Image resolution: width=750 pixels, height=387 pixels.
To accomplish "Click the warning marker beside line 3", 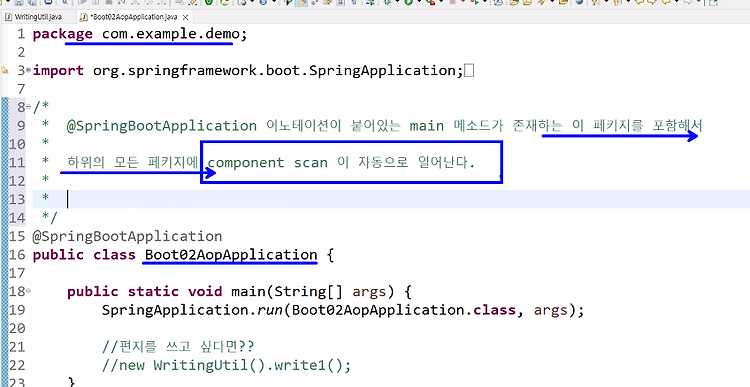I will pos(5,70).
